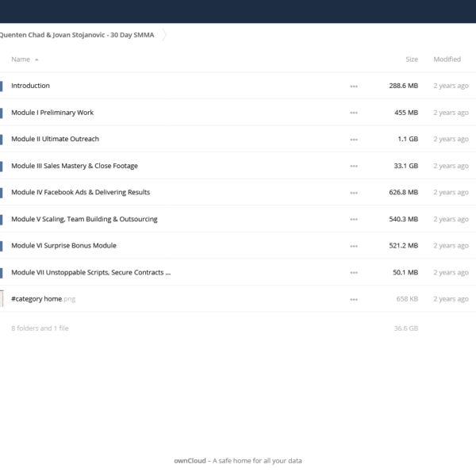
Task: Click folder icon beside Introduction
Action: point(2,86)
